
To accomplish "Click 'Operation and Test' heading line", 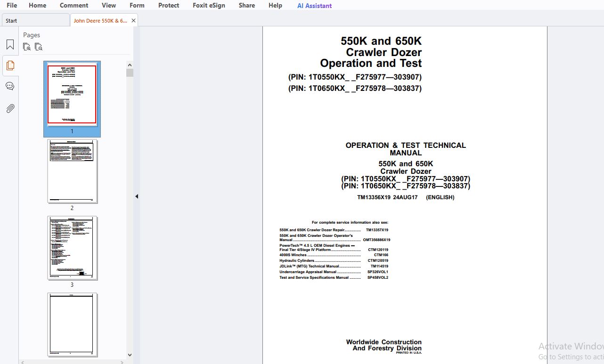I will (x=371, y=63).
